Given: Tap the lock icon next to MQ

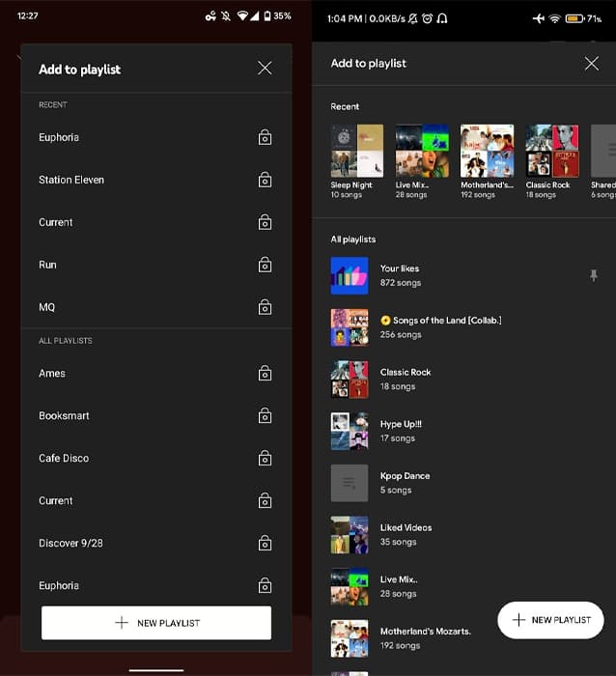Looking at the screenshot, I should click(x=265, y=307).
